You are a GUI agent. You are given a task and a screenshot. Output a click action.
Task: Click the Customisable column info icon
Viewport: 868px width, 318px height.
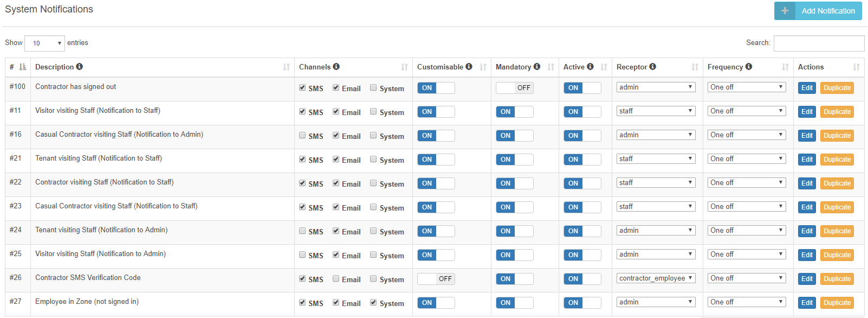coord(469,67)
